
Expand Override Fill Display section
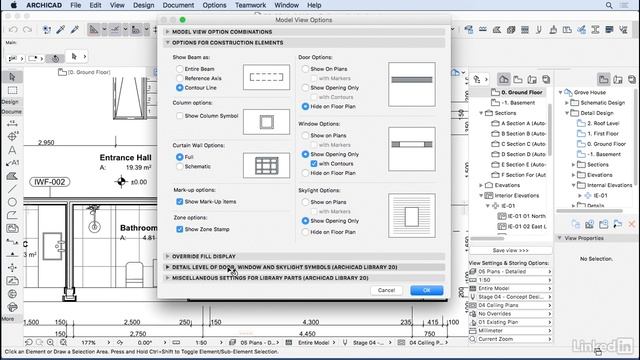click(167, 256)
